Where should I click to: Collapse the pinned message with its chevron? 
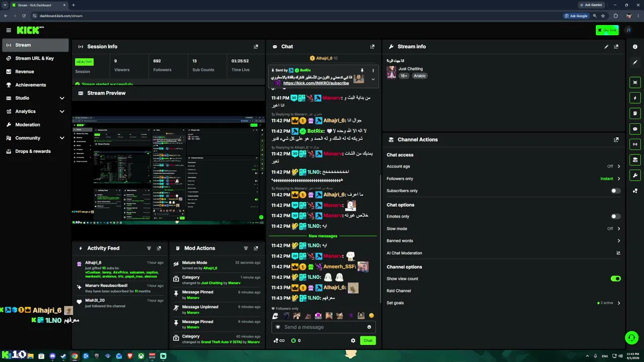[x=373, y=79]
